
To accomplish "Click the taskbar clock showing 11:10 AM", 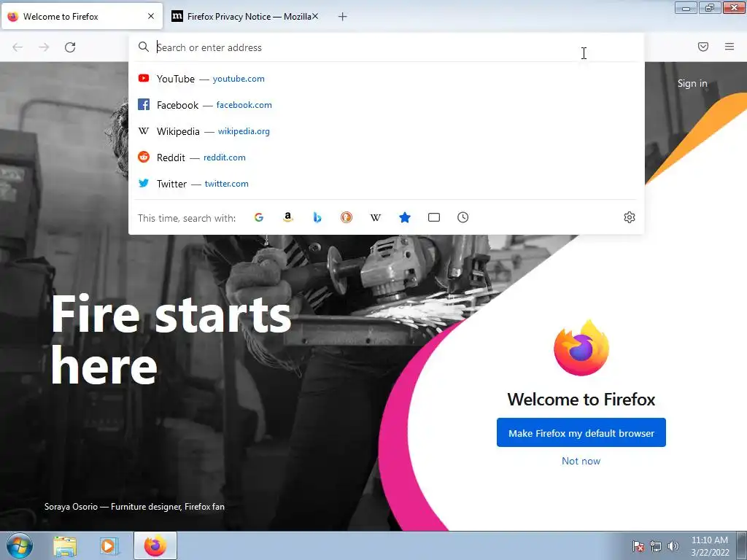I will [x=710, y=545].
